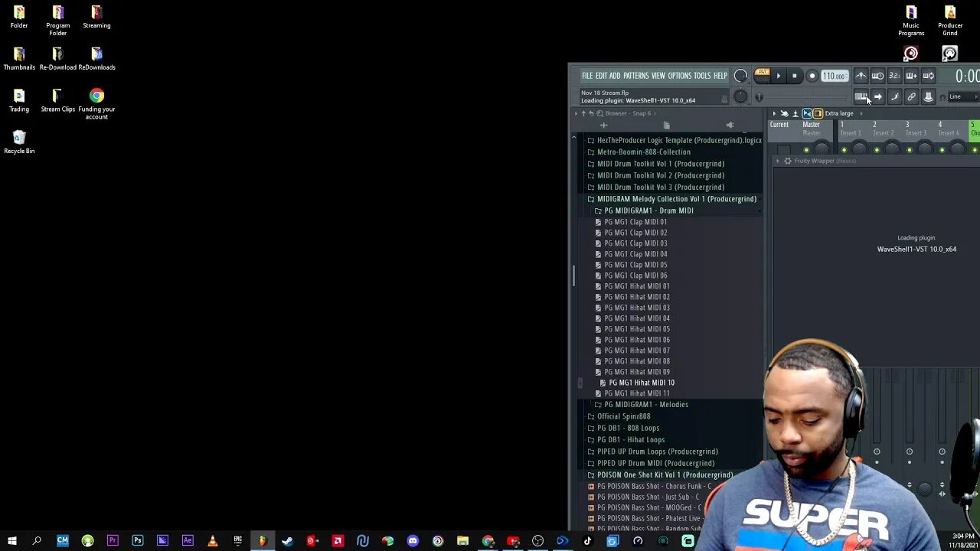The height and width of the screenshot is (551, 980).
Task: Open the mixer options arrow menu
Action: pyautogui.click(x=774, y=113)
